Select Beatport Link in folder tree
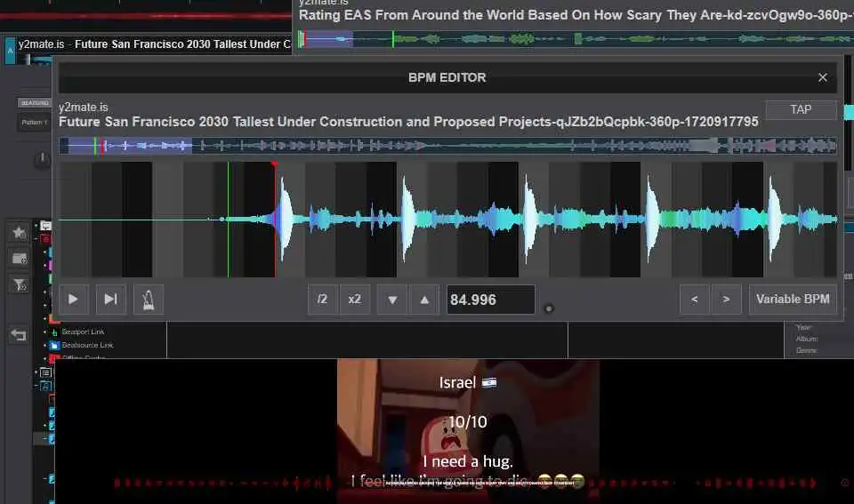This screenshot has width=854, height=504. 83,332
